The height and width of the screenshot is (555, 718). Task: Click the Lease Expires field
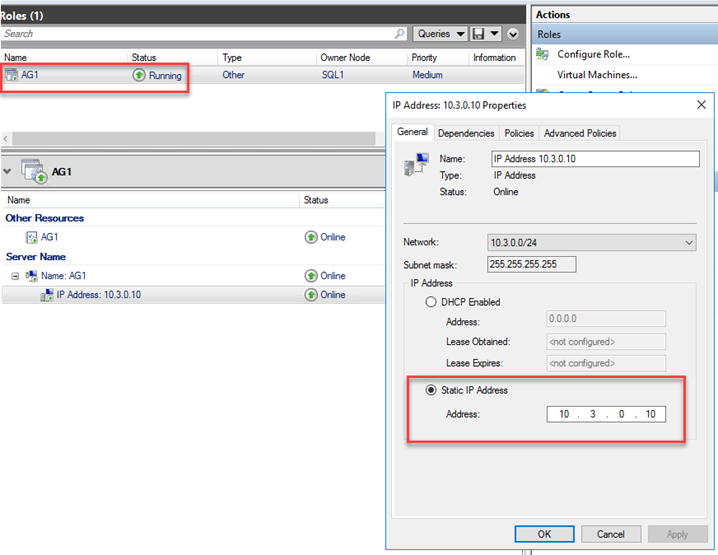click(606, 363)
